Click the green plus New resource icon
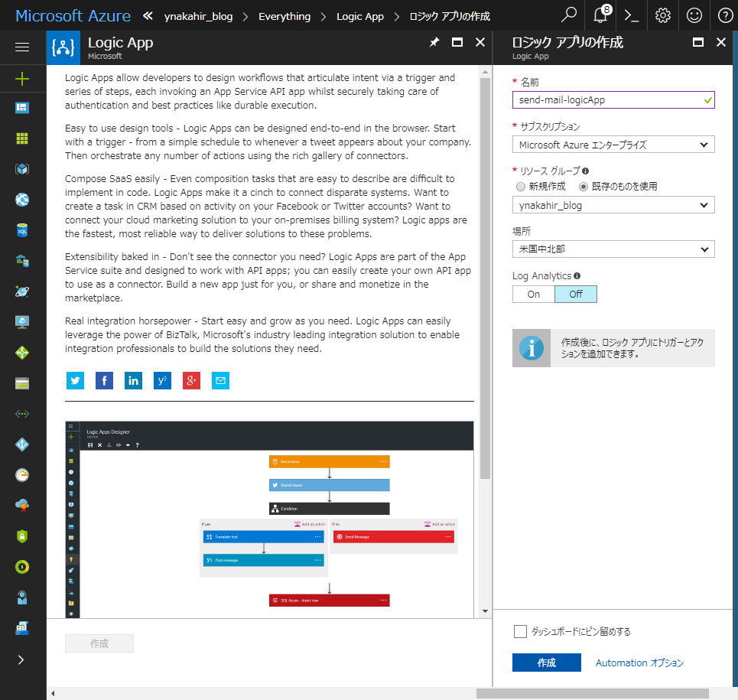 pyautogui.click(x=22, y=79)
